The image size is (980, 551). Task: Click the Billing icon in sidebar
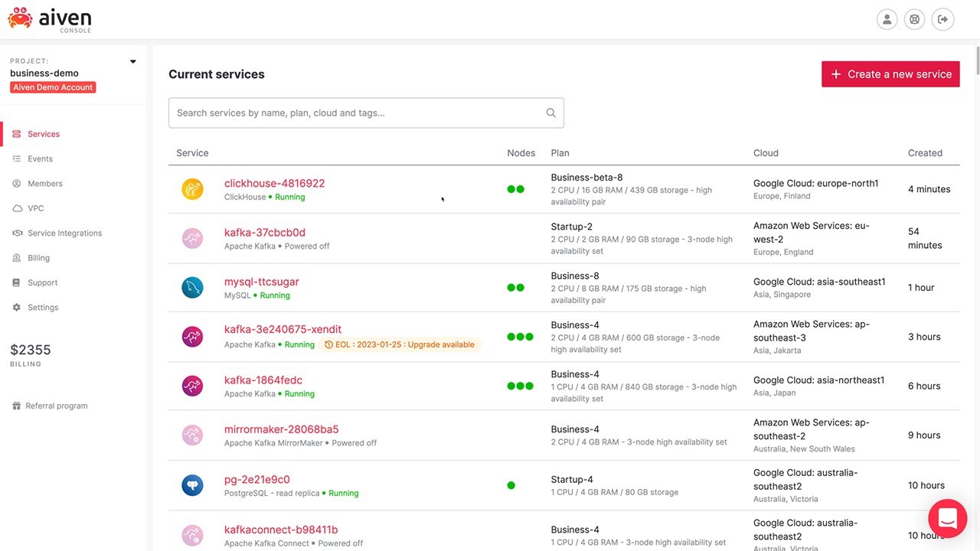coord(17,258)
